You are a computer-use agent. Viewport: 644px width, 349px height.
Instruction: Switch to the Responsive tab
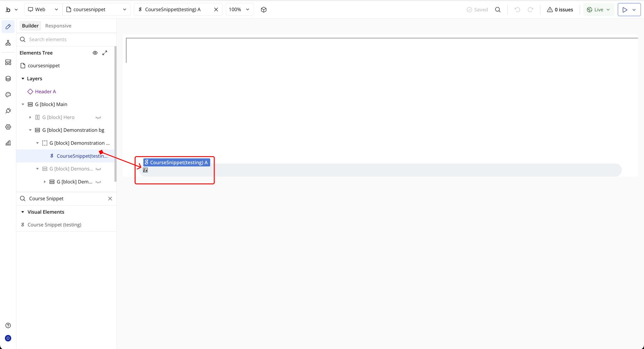(x=58, y=26)
